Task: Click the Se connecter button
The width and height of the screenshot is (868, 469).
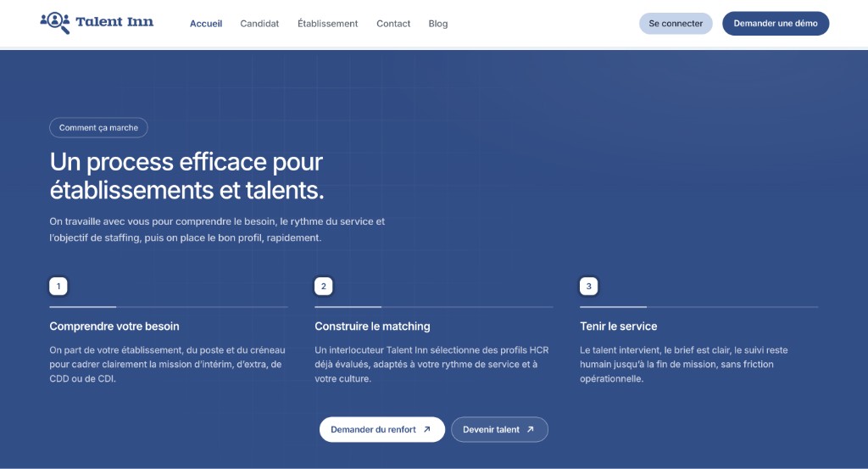Action: pyautogui.click(x=676, y=23)
